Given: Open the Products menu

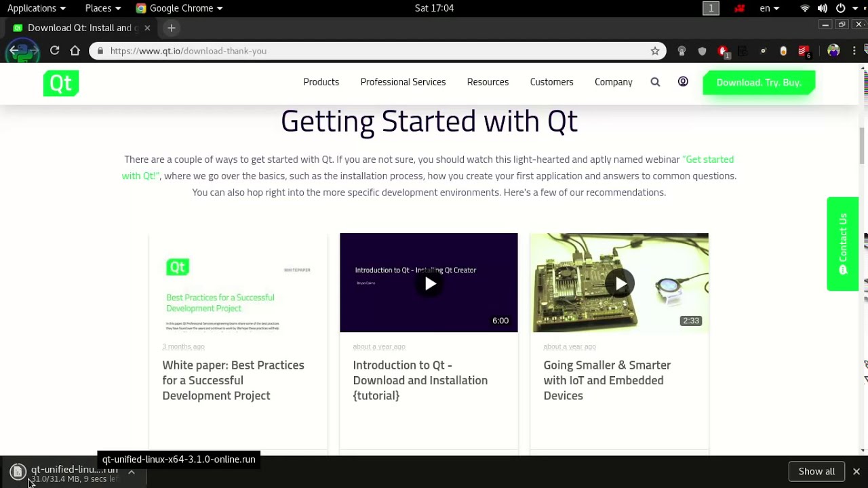Looking at the screenshot, I should [x=321, y=82].
